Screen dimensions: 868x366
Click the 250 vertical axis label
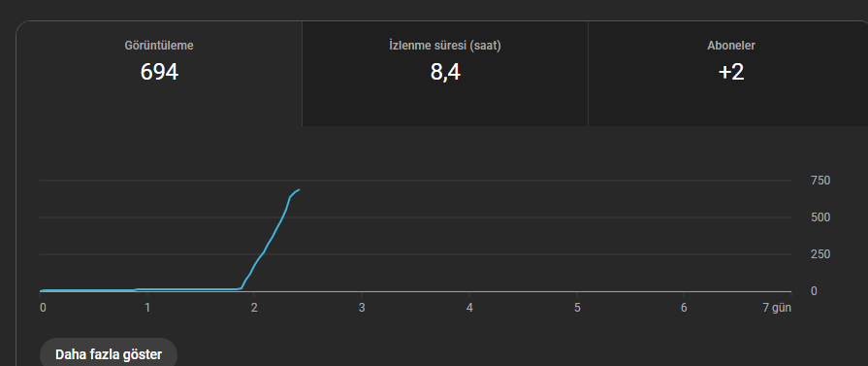pyautogui.click(x=820, y=254)
